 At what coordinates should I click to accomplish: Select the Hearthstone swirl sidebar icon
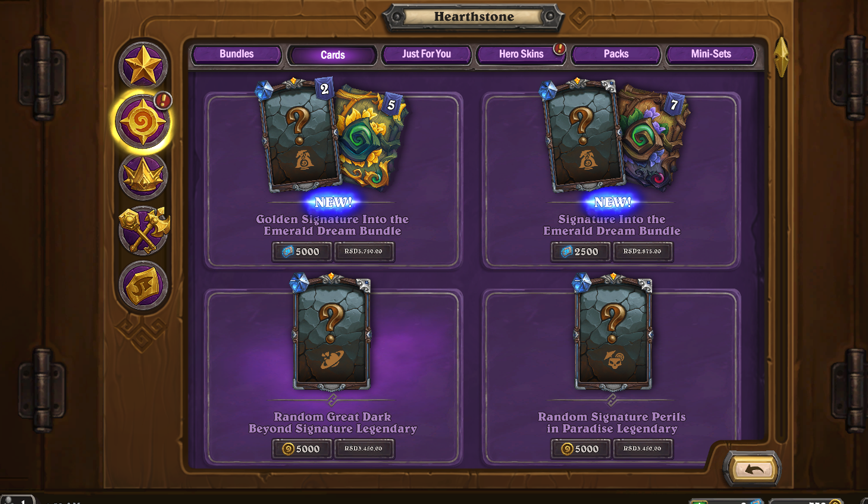click(143, 121)
